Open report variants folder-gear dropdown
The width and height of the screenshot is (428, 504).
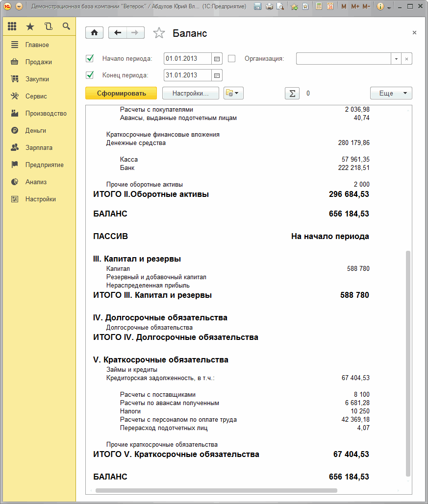click(233, 93)
